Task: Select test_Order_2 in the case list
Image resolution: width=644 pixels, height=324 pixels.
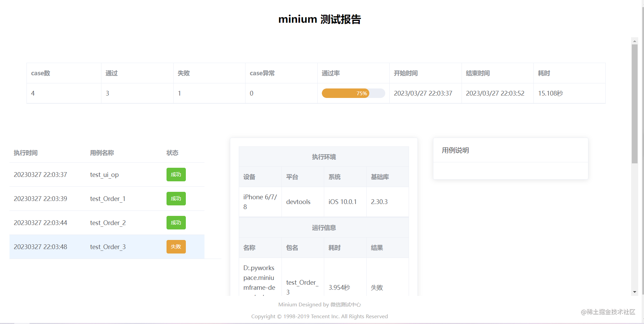Action: tap(108, 223)
